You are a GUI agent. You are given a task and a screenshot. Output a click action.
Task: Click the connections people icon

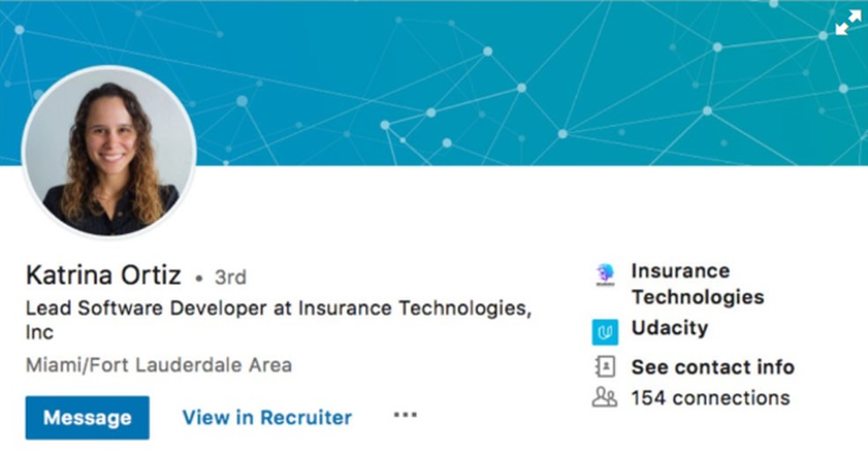pos(604,398)
